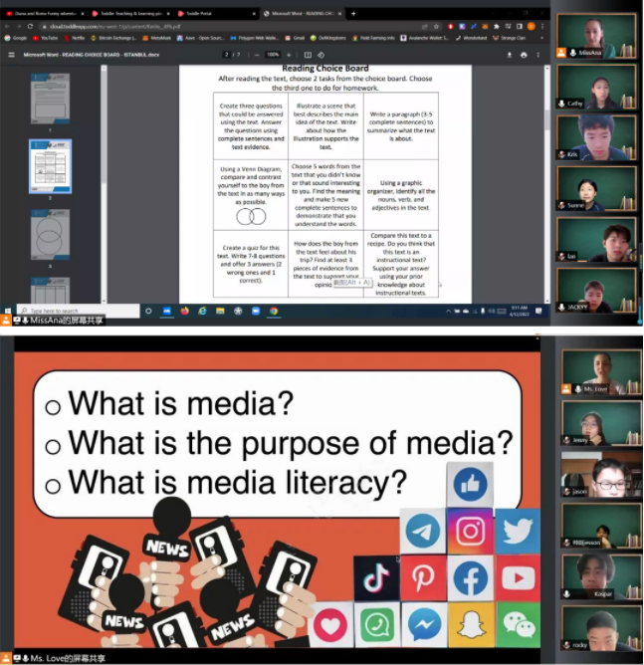The height and width of the screenshot is (665, 644).
Task: Open the Chrome extensions puzzle icon
Action: coord(497,26)
